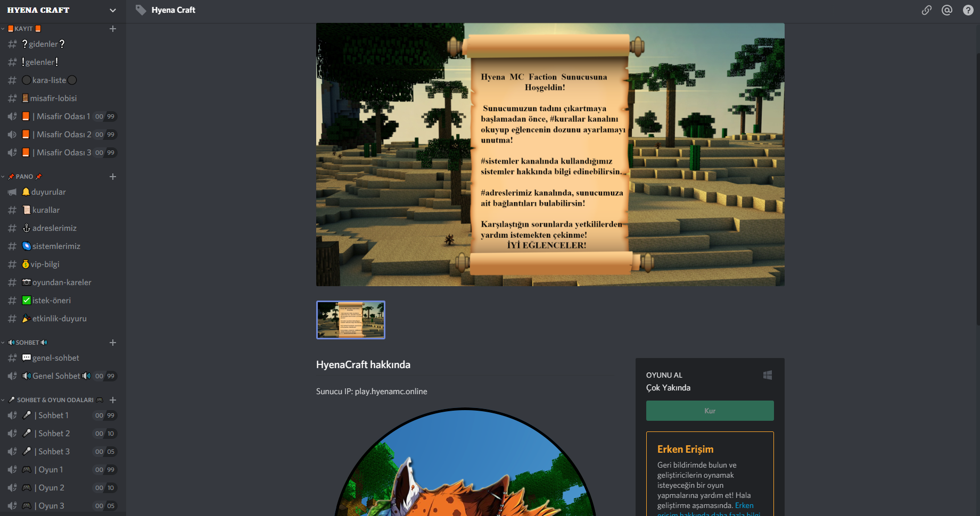Add a channel to the KAYIT category
Viewport: 980px width, 516px height.
point(113,29)
